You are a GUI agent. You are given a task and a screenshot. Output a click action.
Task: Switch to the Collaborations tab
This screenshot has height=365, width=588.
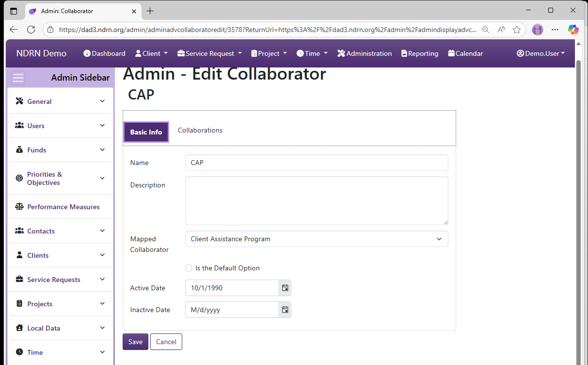[200, 130]
